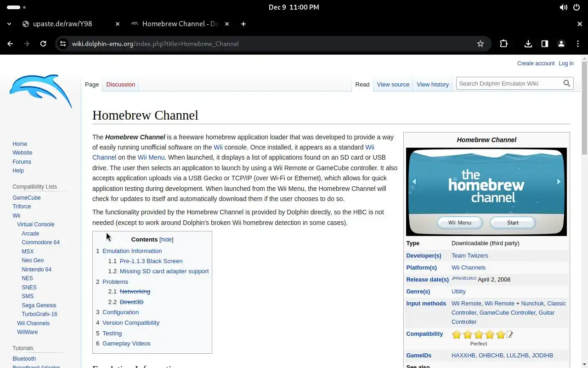Focus the Search Dolphin Emulator Wiki field
588x368 pixels.
point(509,83)
